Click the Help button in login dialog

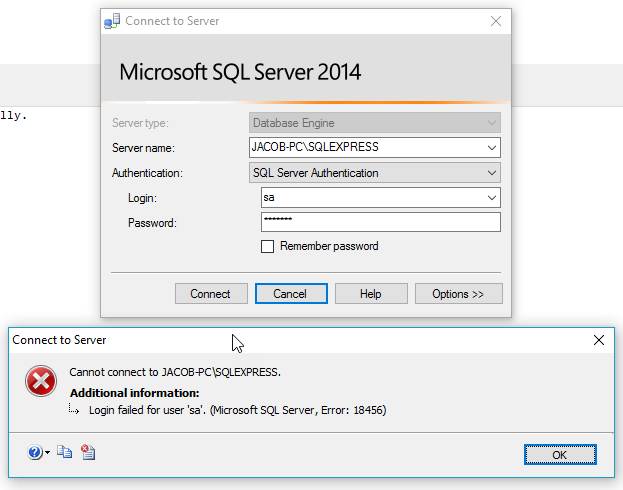[371, 294]
